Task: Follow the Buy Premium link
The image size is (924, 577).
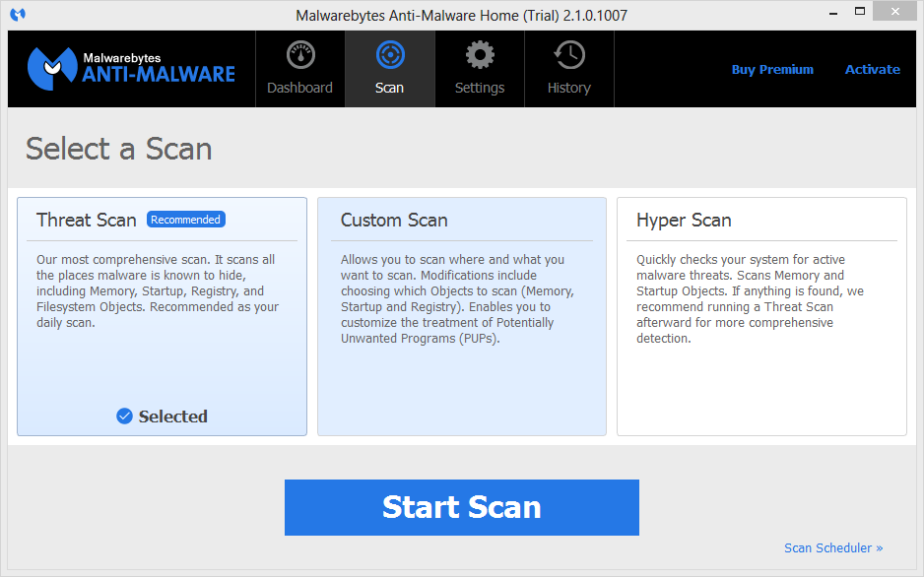Action: coord(772,70)
